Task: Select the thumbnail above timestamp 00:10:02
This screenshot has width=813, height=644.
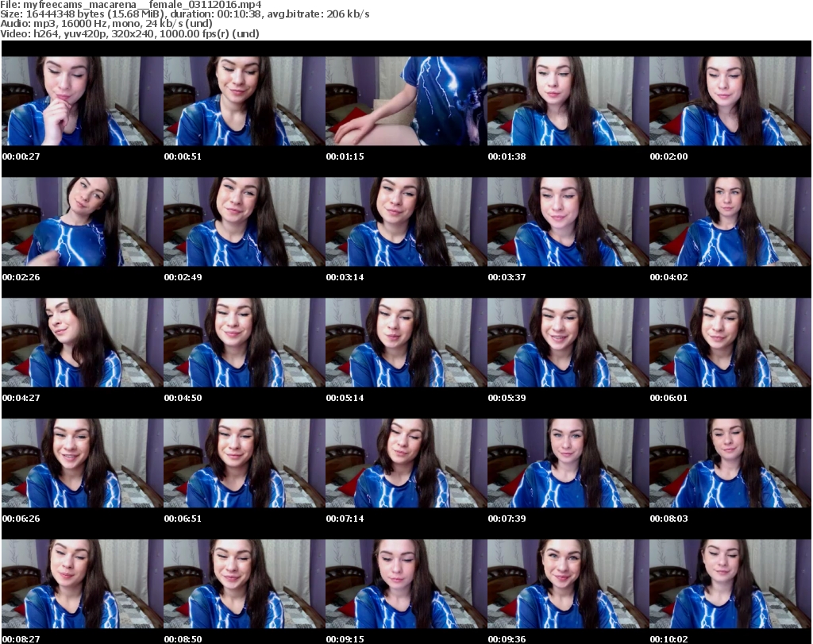Action: [730, 584]
